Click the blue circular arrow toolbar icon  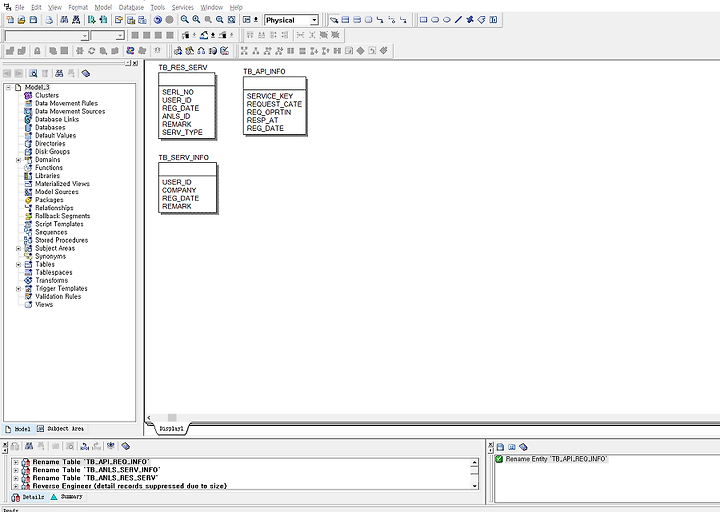point(158,20)
